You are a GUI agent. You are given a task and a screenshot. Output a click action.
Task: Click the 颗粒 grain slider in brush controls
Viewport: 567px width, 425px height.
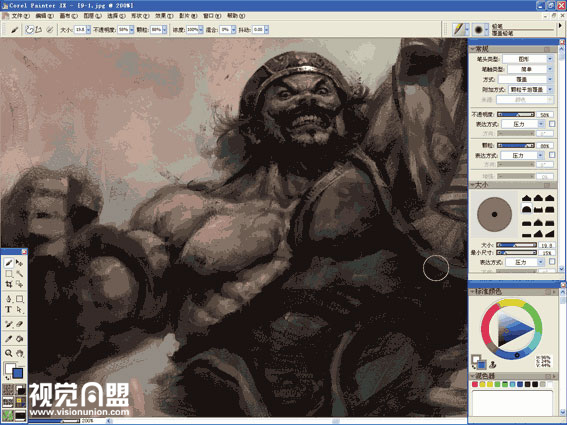pos(516,145)
